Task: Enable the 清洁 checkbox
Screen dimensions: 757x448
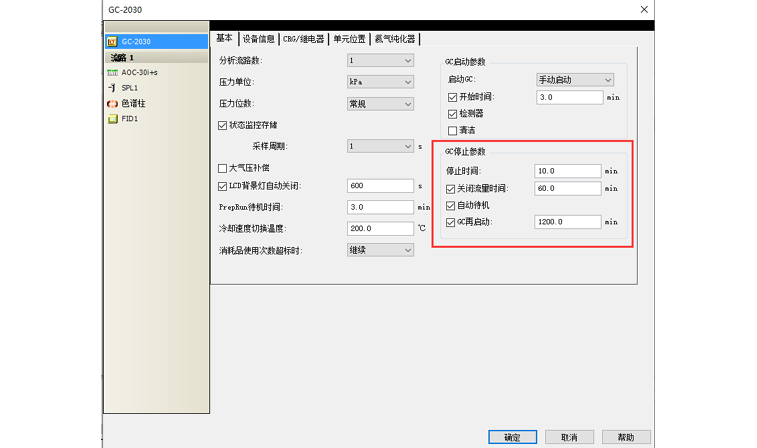Action: pos(452,130)
